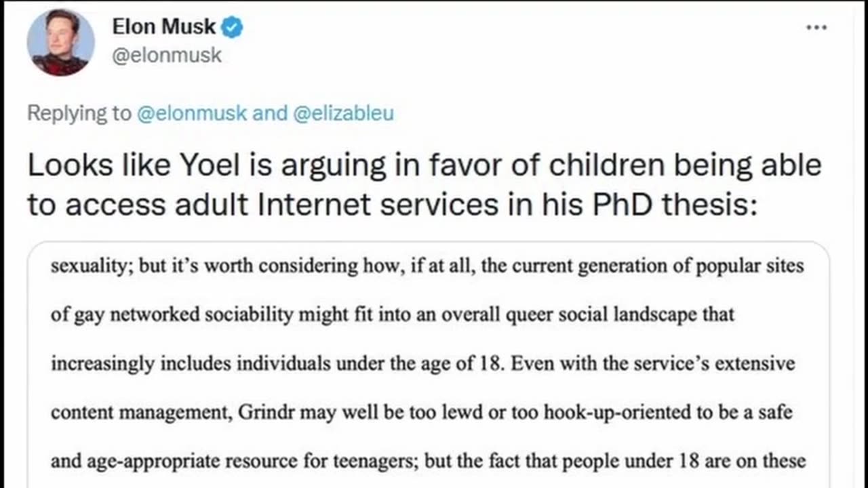The width and height of the screenshot is (868, 488).
Task: Open Elon Musk's profile picture
Action: click(x=60, y=43)
